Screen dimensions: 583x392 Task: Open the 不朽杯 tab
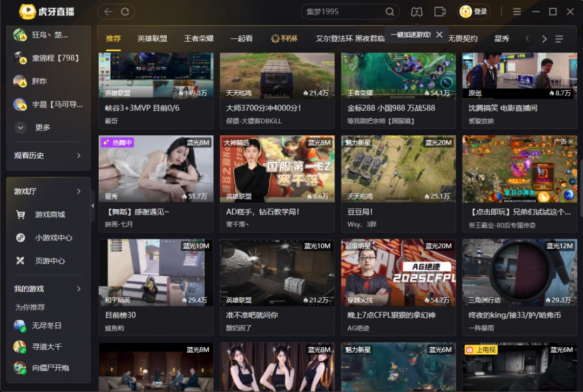[x=284, y=39]
